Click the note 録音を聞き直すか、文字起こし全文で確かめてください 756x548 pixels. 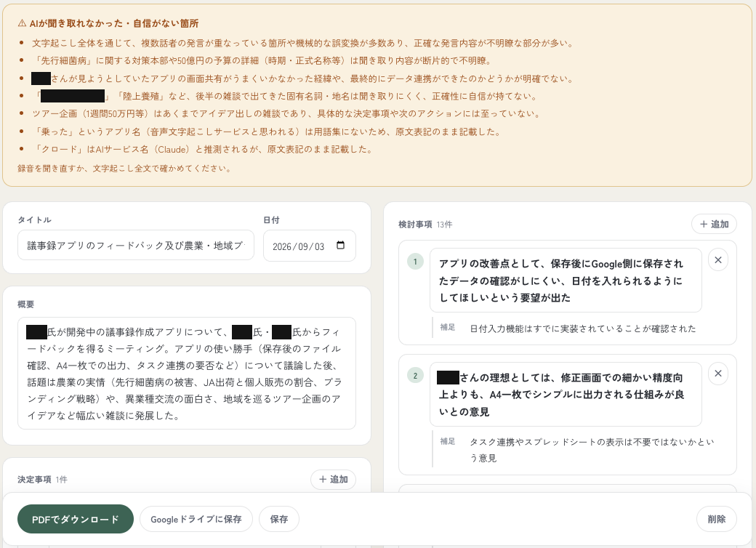[125, 168]
